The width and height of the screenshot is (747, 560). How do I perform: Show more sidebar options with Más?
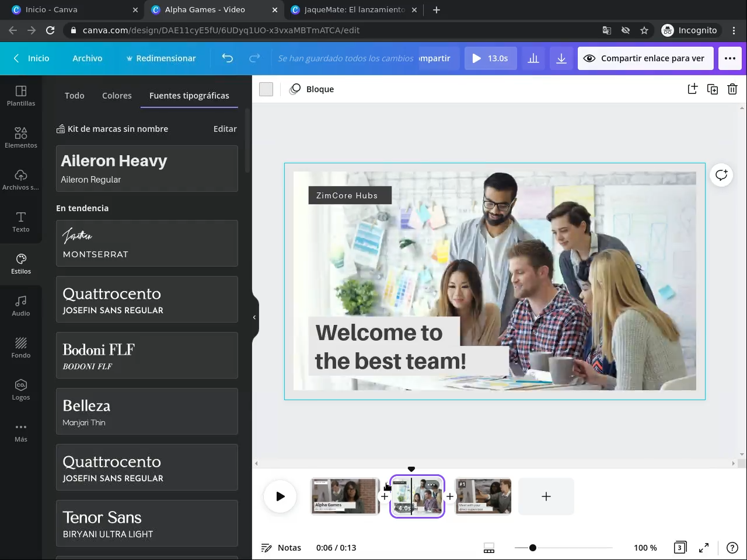point(21,432)
